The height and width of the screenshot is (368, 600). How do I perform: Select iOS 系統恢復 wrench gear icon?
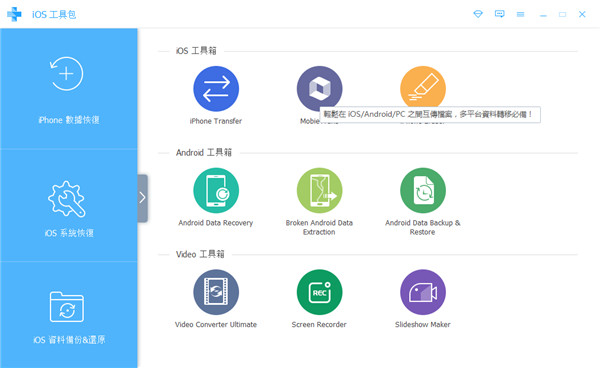67,199
